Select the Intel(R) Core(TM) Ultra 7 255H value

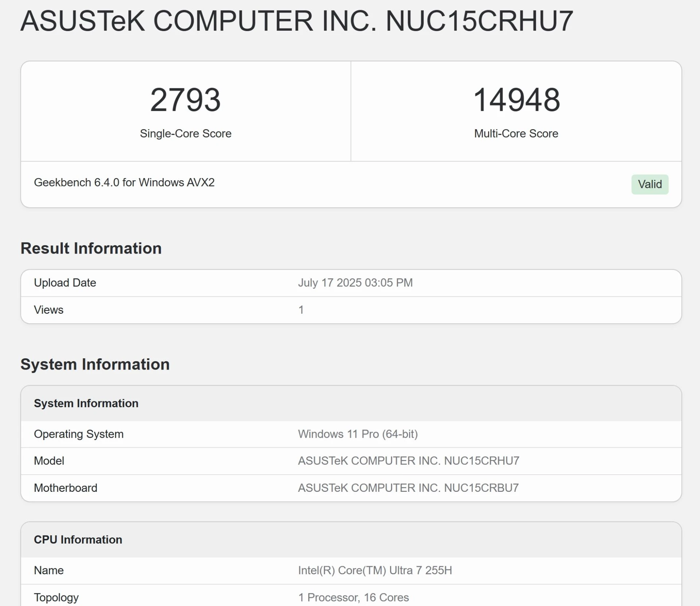click(x=375, y=570)
